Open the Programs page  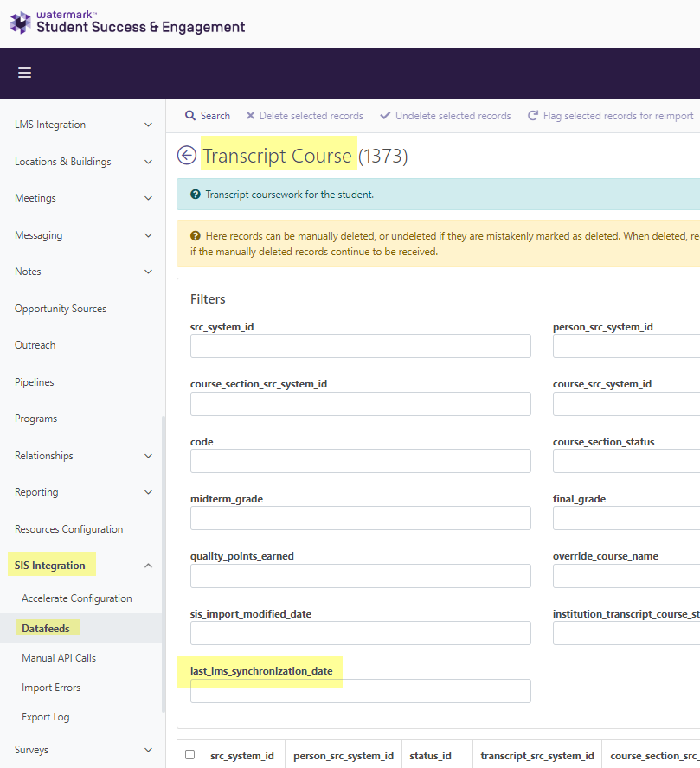(35, 419)
